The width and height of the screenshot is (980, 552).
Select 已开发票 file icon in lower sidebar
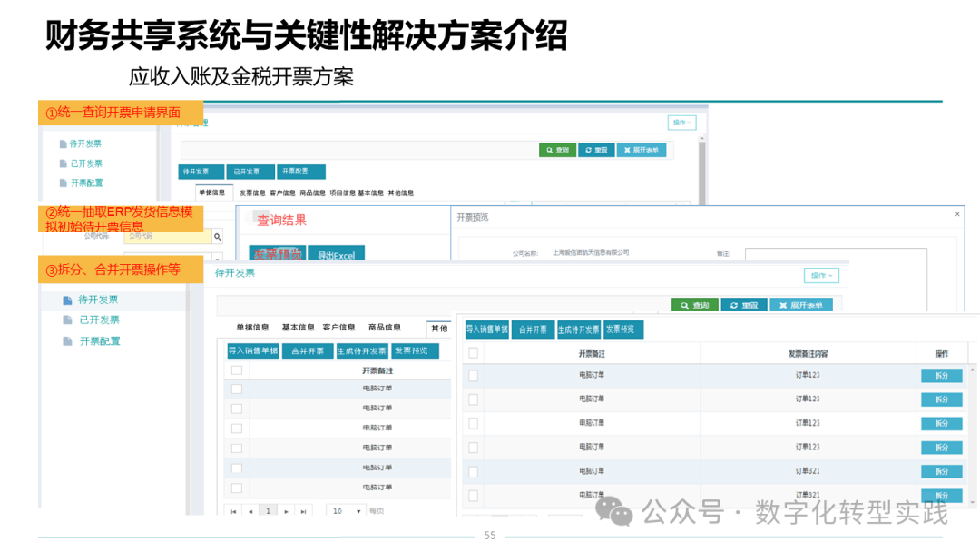pyautogui.click(x=67, y=320)
